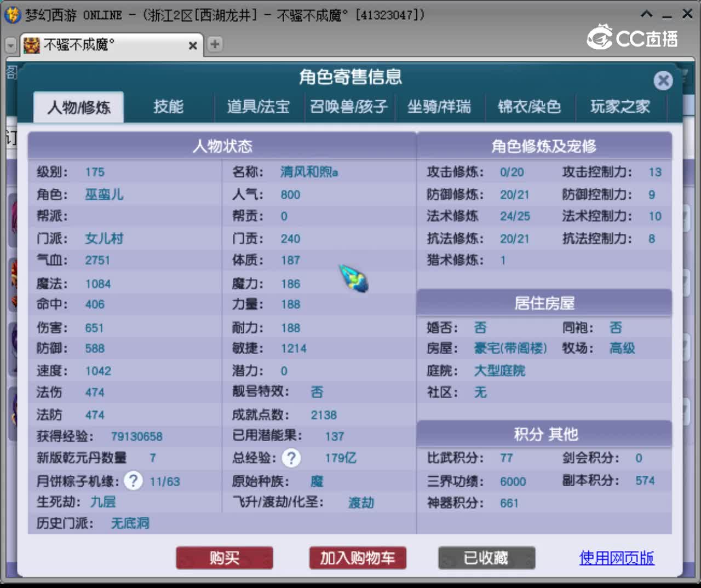Click the 总经验 value 179亿
701x588 pixels.
point(341,458)
